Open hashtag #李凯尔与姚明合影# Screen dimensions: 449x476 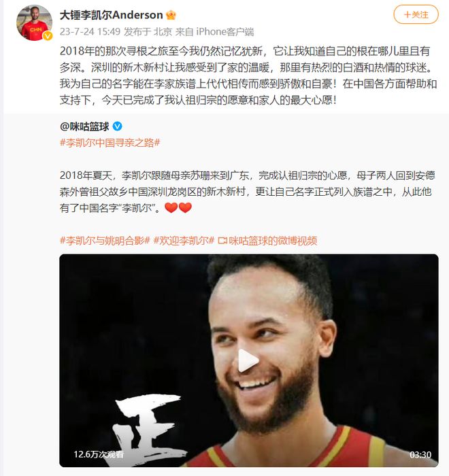pyautogui.click(x=105, y=241)
